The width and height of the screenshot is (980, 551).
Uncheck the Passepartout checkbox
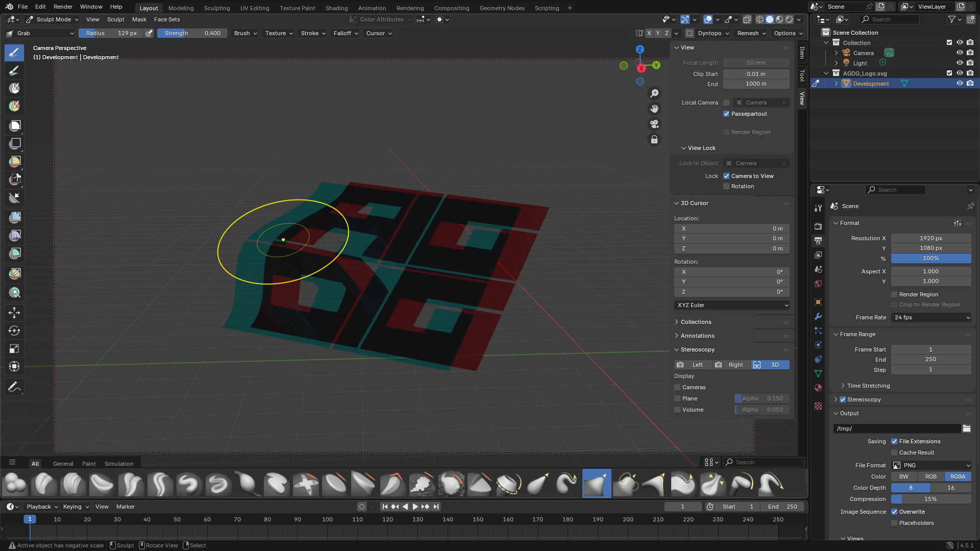pos(726,114)
